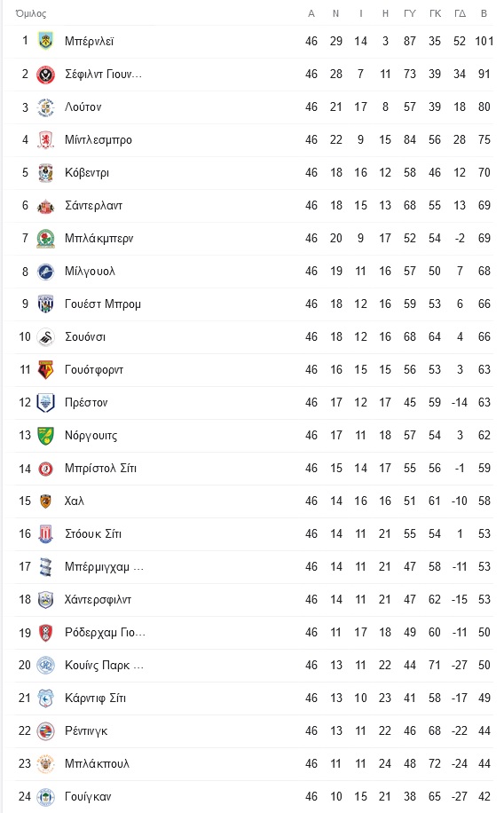Click the Λούτον club crest icon
Image resolution: width=504 pixels, height=813 pixels.
pyautogui.click(x=45, y=107)
